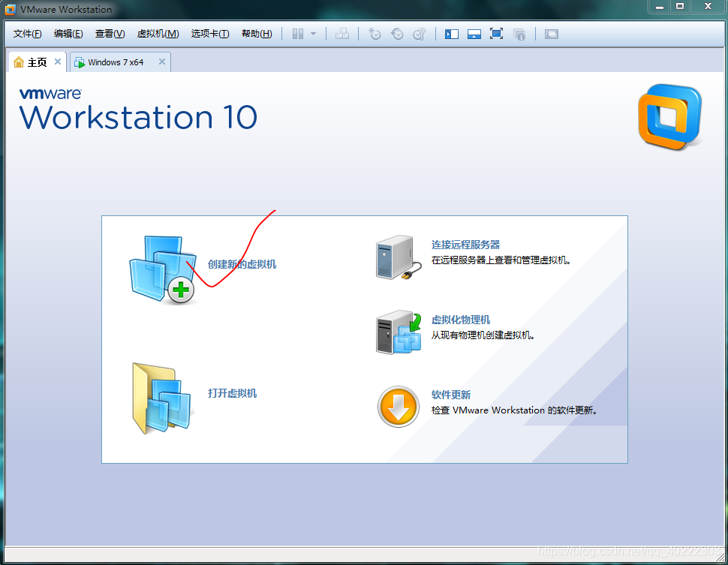Maximize the VMware Workstation window

(680, 7)
